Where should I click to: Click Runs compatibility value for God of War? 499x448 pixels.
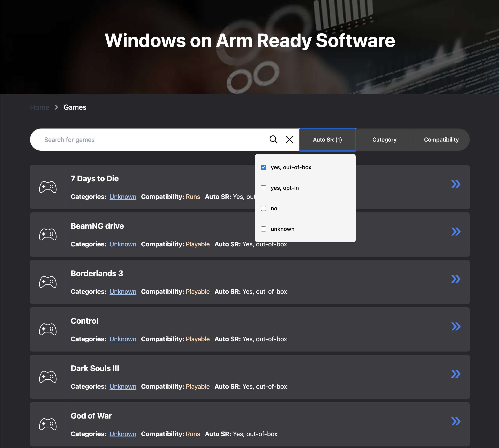193,434
